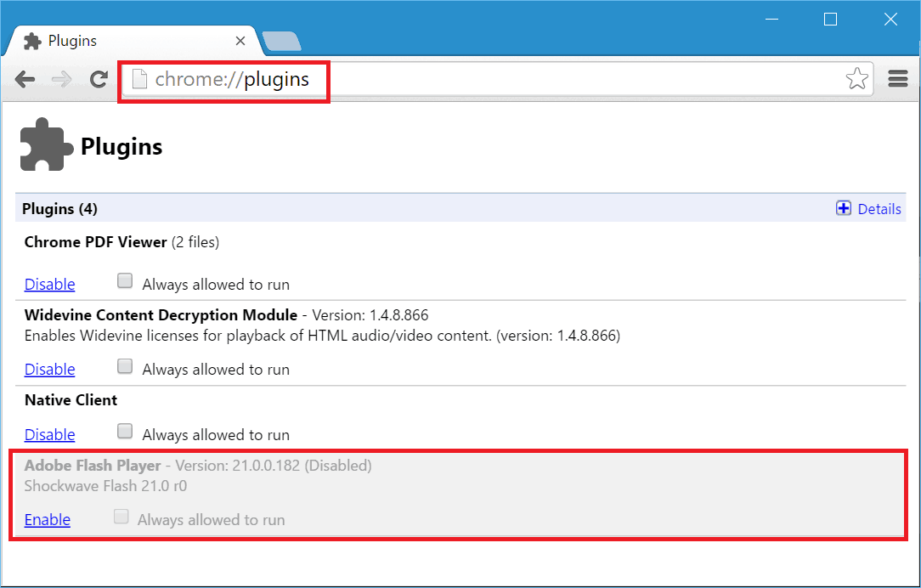The width and height of the screenshot is (921, 588).
Task: Click the Adobe Flash Player plugin name
Action: 93,466
